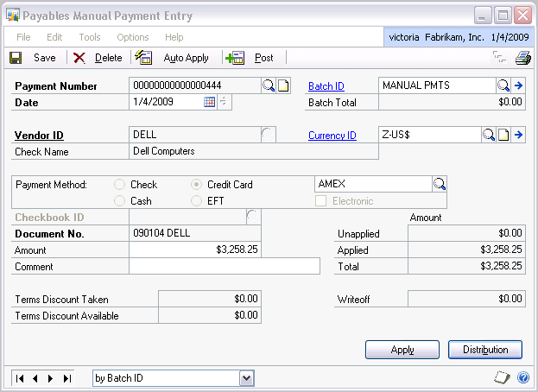Click the Batch ID lookup magnifier
Viewport: 538px width, 392px height.
pyautogui.click(x=503, y=85)
